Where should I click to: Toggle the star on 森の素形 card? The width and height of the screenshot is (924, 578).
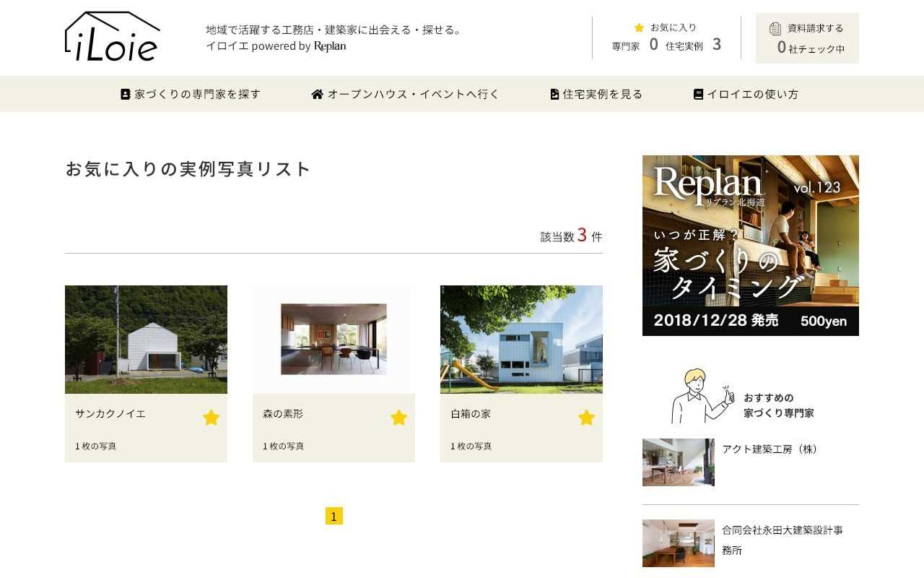[x=398, y=418]
